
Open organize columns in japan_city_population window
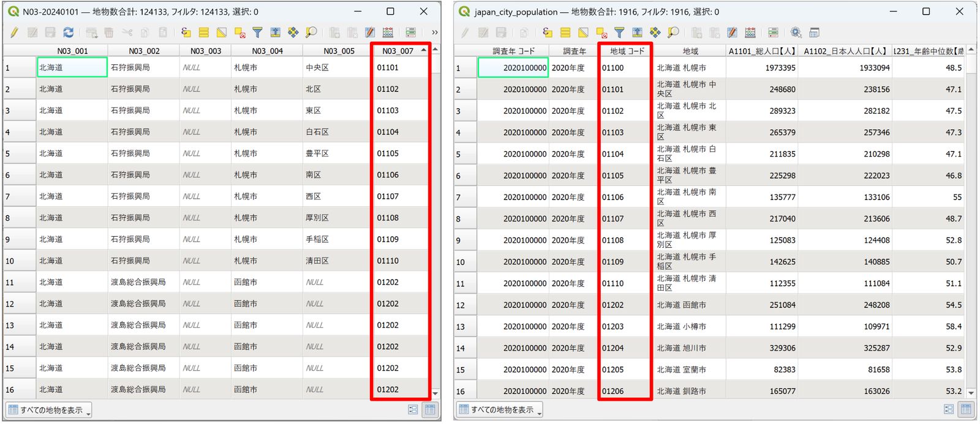point(732,32)
